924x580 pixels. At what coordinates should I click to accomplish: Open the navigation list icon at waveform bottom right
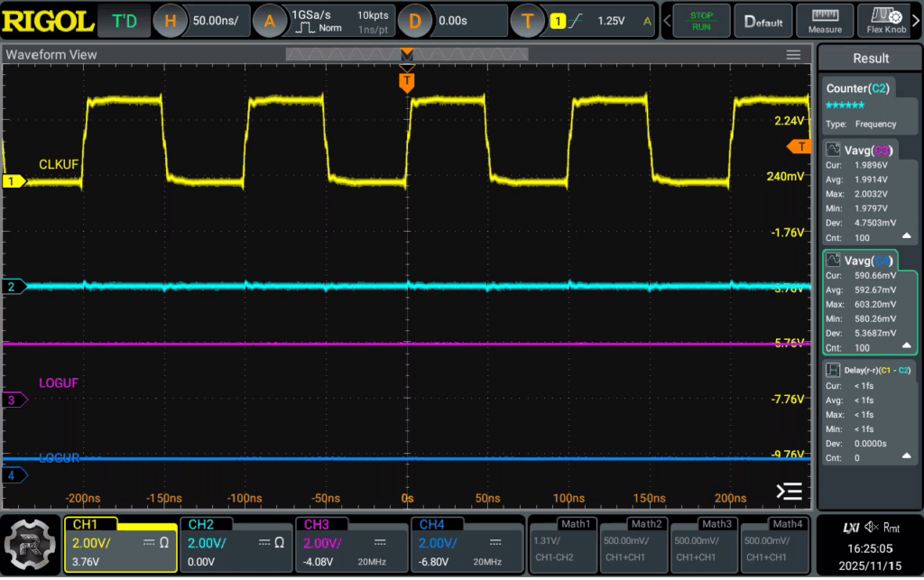pyautogui.click(x=789, y=491)
